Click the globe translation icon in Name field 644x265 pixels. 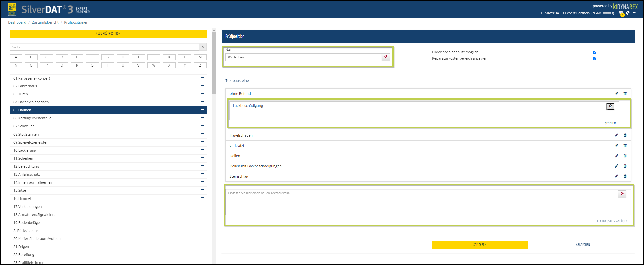coord(386,57)
